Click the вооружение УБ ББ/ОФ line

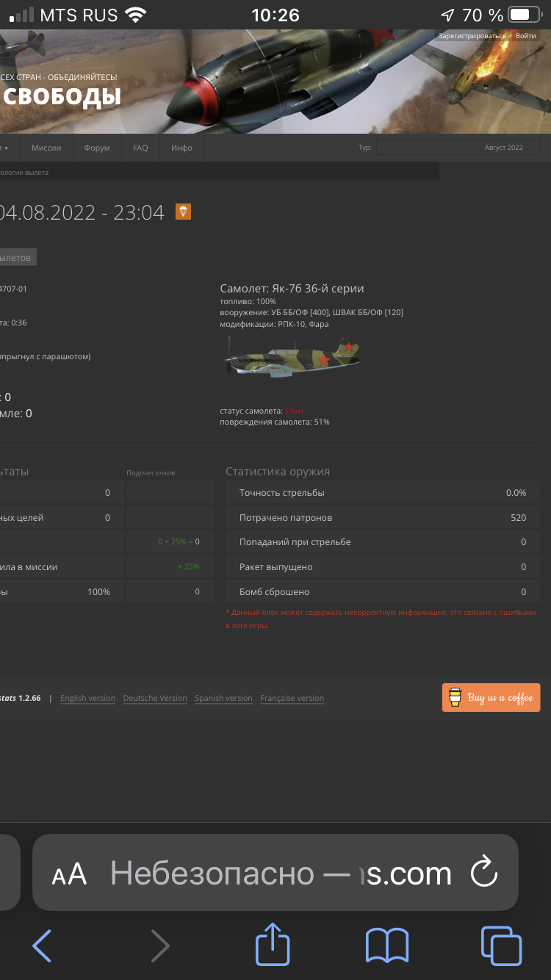click(x=311, y=312)
